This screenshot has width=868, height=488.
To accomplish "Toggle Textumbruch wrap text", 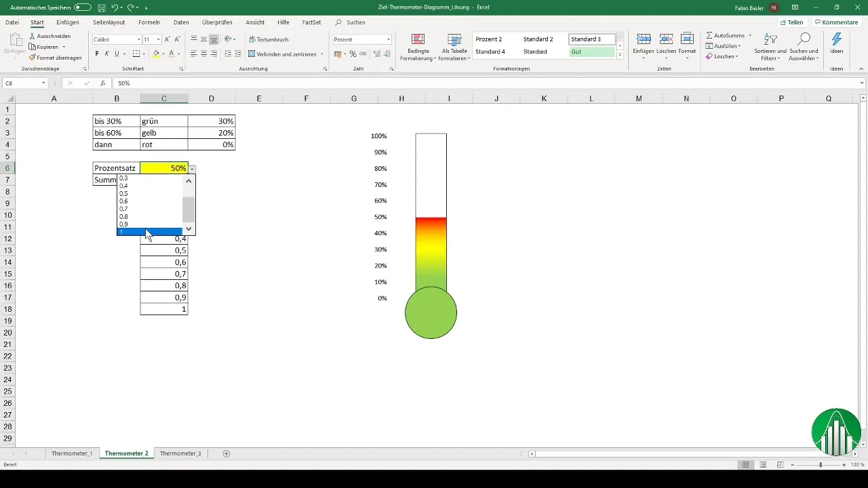I will click(x=269, y=39).
